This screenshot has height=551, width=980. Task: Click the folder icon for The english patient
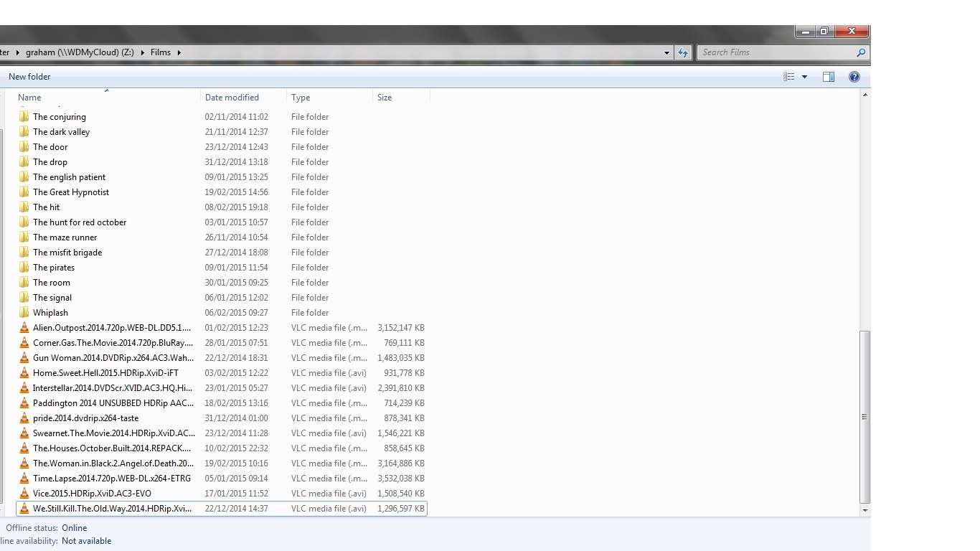tap(24, 176)
